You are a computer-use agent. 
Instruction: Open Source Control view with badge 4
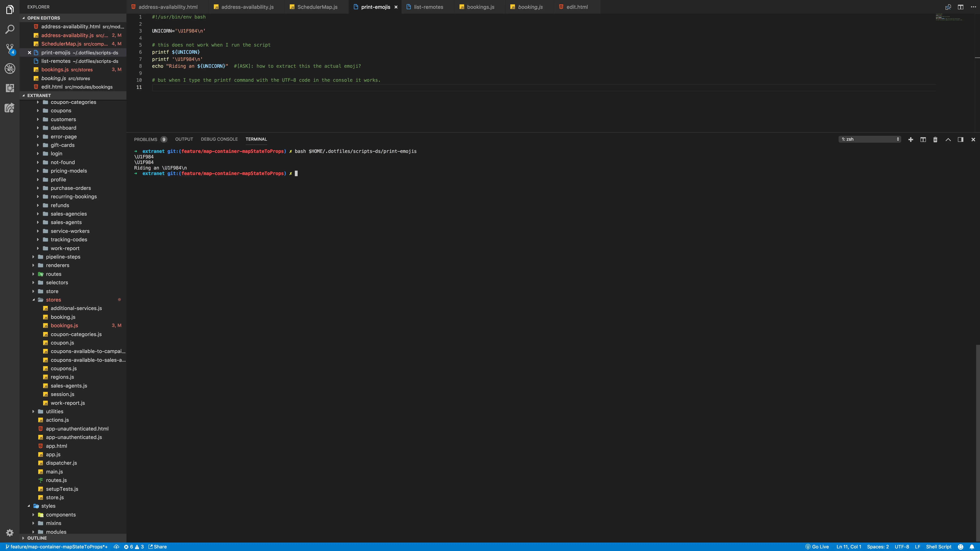tap(10, 49)
